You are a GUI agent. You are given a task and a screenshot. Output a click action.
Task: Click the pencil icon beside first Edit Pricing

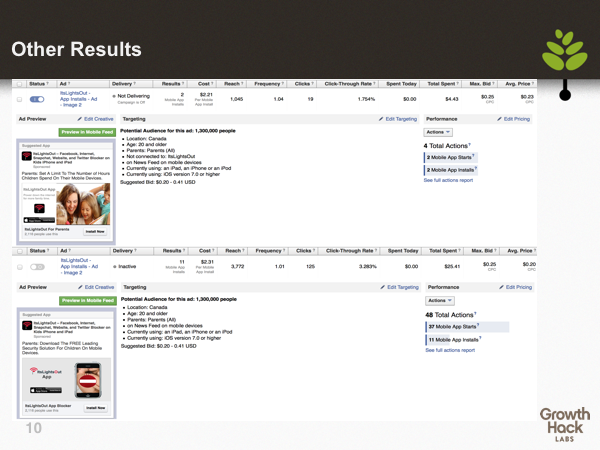coord(499,119)
